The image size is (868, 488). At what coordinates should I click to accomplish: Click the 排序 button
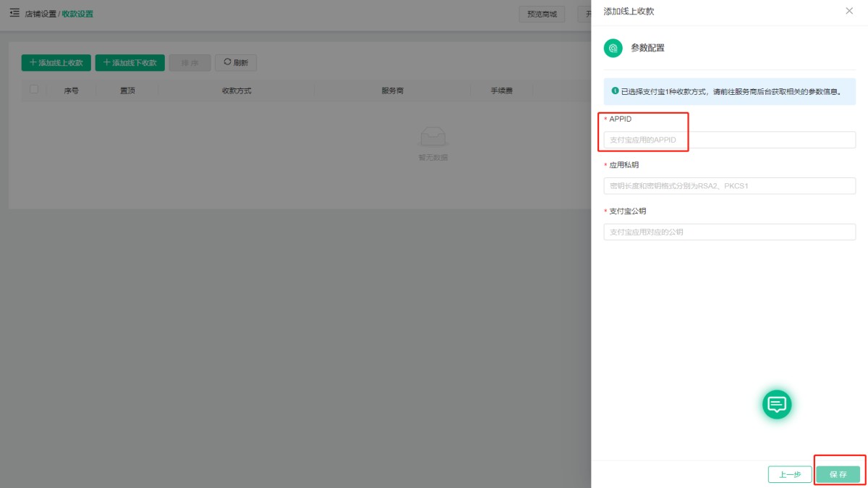[x=190, y=63]
